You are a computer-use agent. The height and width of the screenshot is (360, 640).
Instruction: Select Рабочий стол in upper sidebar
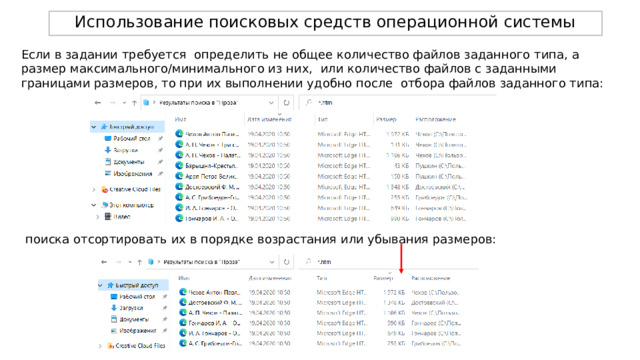(131, 139)
